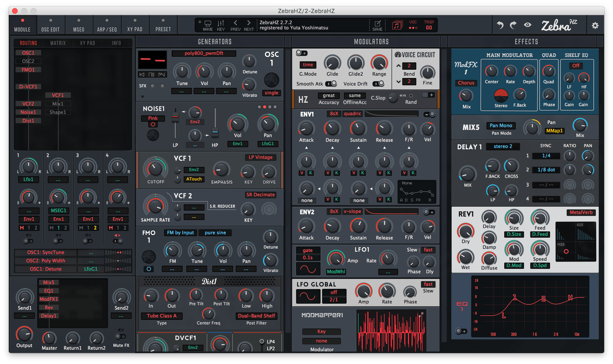Open the SR Decimate filter type dropdown
613x364 pixels.
[x=260, y=195]
